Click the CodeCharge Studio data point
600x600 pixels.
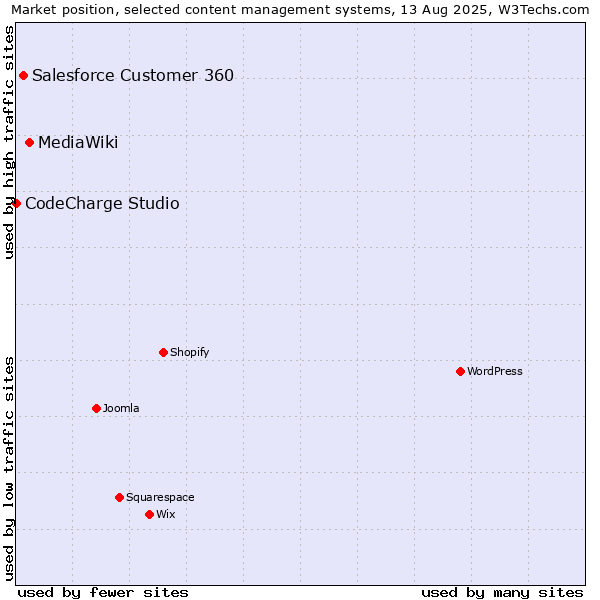[16, 203]
